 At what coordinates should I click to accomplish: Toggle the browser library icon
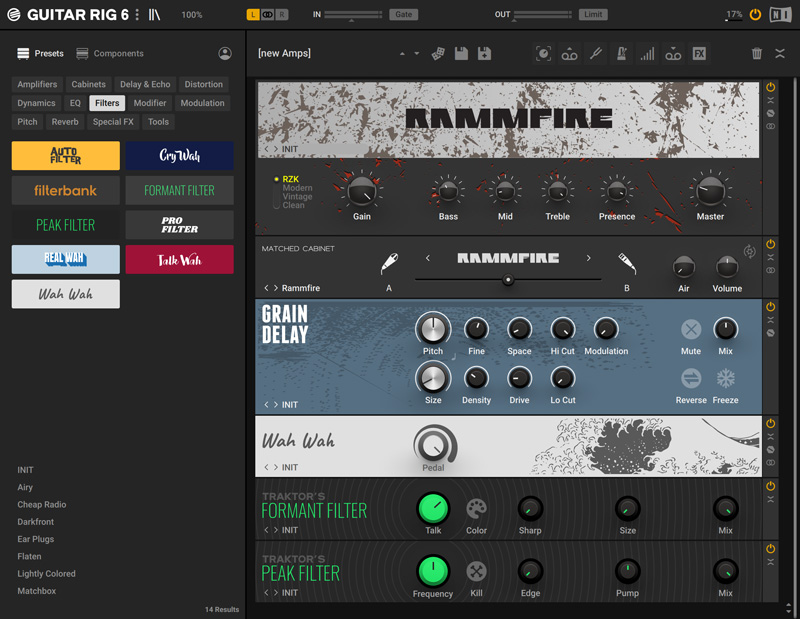click(154, 15)
